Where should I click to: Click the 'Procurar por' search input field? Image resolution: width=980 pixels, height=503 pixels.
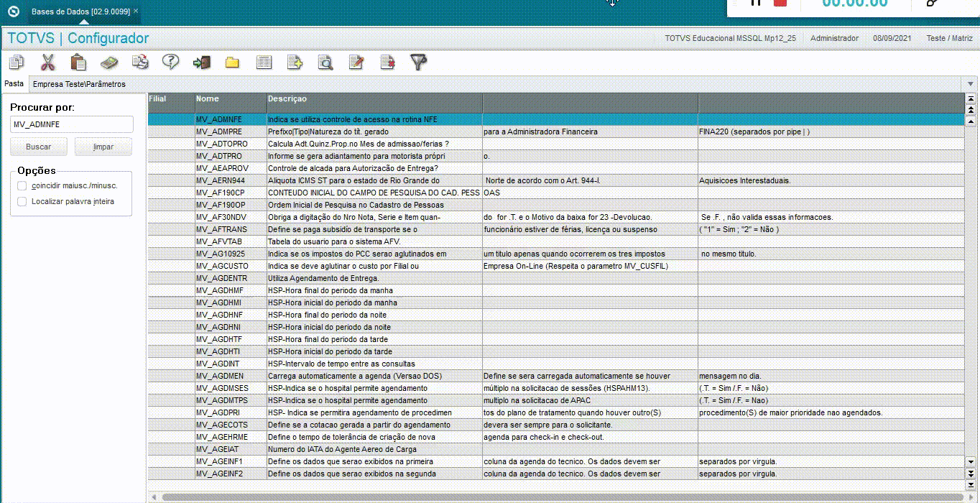pyautogui.click(x=72, y=124)
